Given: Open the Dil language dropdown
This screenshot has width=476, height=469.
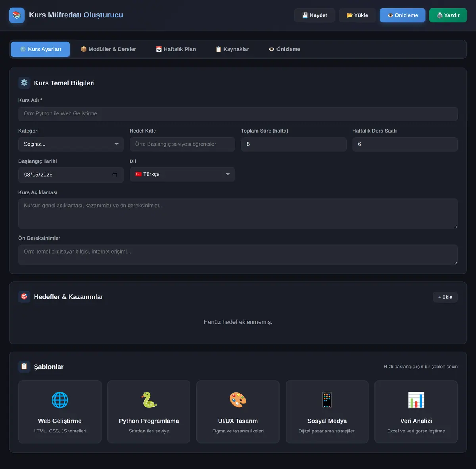Looking at the screenshot, I should (x=182, y=174).
